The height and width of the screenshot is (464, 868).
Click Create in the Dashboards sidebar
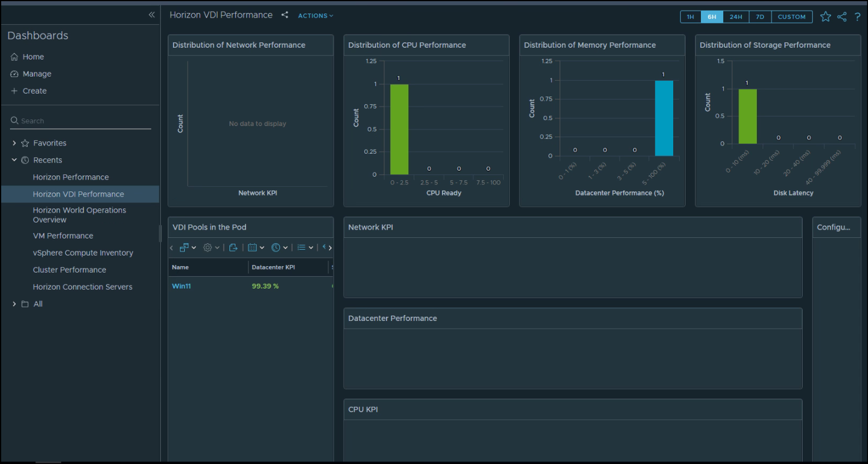coord(14,91)
